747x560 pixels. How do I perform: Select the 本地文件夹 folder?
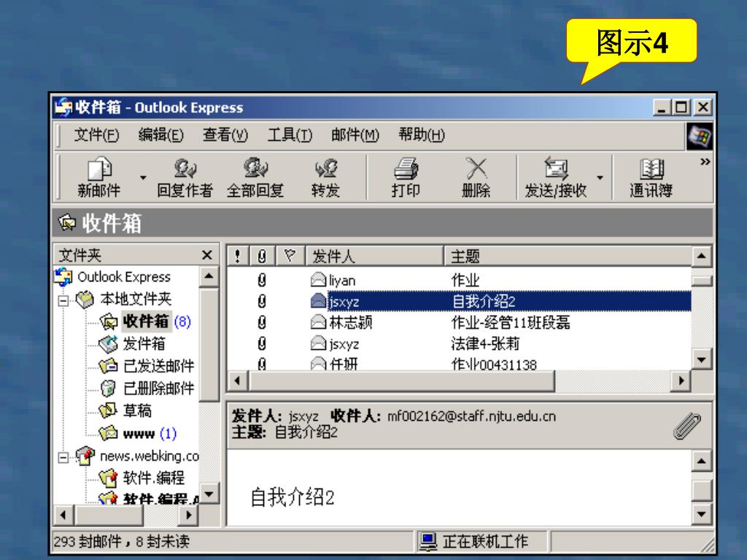click(136, 299)
